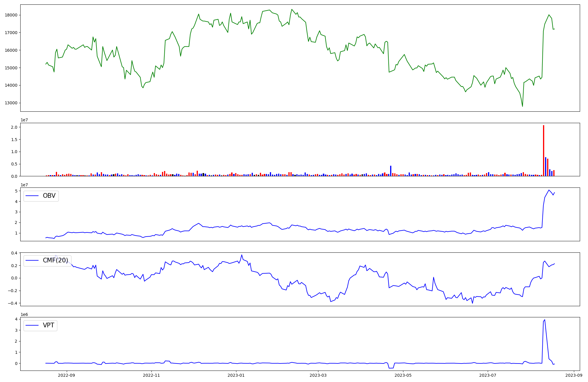The width and height of the screenshot is (588, 382).
Task: Select the 2023-09 date tick label
Action: [x=574, y=375]
